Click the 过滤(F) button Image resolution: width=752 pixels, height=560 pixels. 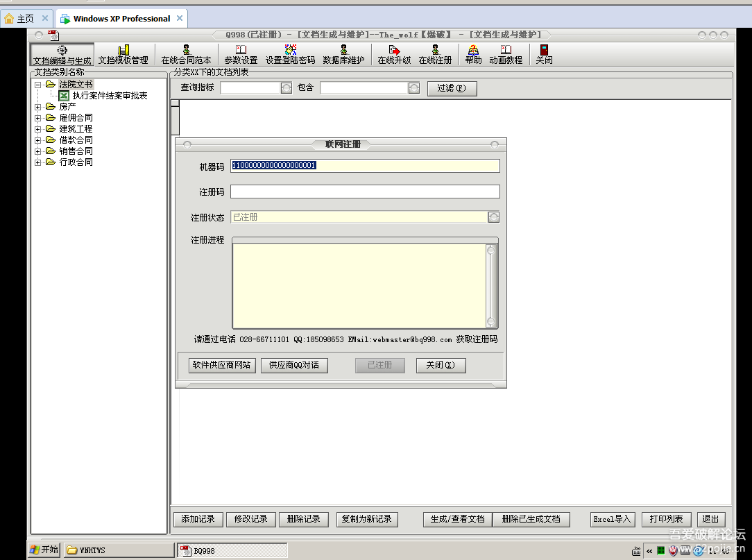[x=452, y=88]
